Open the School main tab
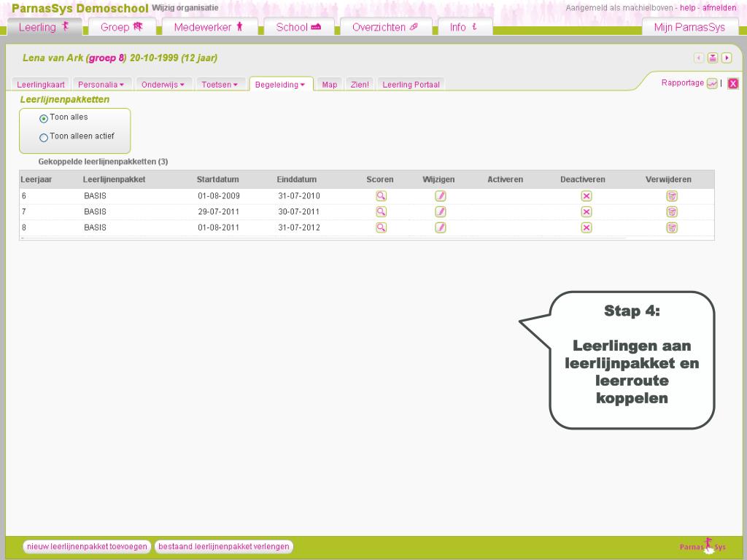This screenshot has width=747, height=560. point(298,27)
